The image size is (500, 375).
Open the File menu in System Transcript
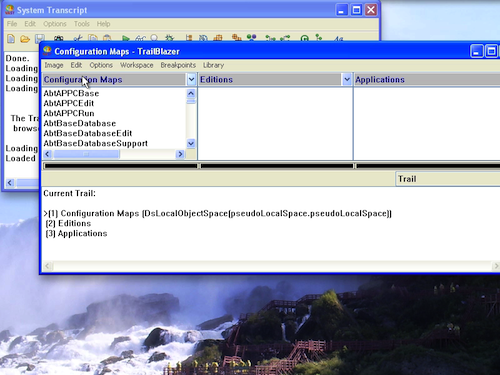tap(12, 24)
